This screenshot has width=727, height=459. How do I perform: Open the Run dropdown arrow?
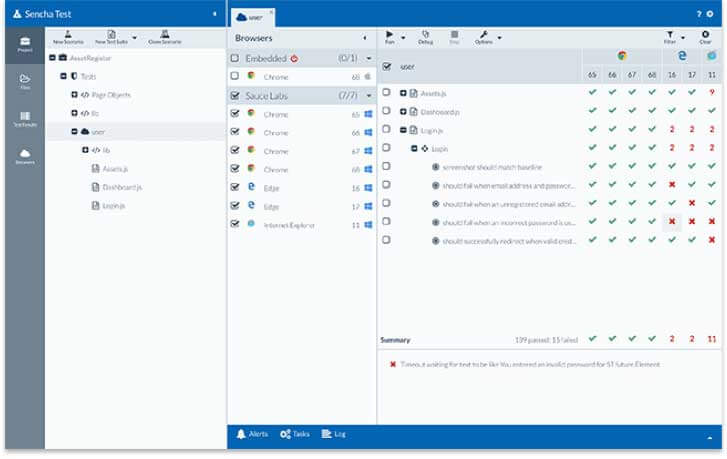(x=403, y=38)
